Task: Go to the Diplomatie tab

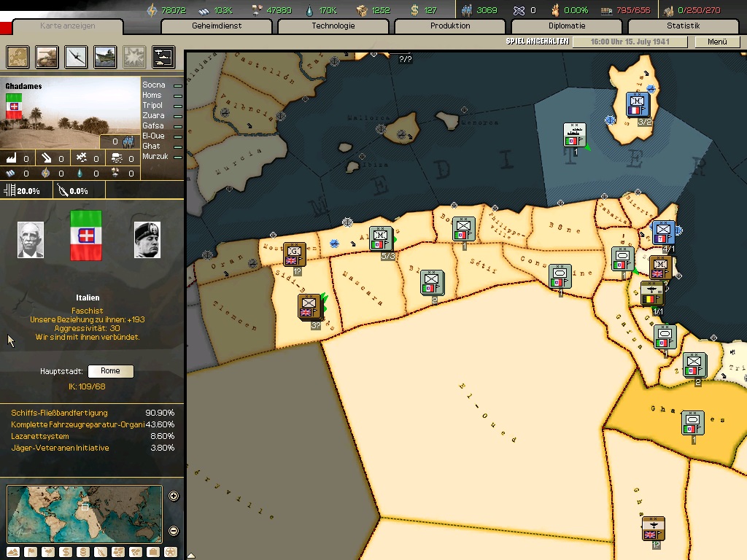Action: [x=566, y=26]
